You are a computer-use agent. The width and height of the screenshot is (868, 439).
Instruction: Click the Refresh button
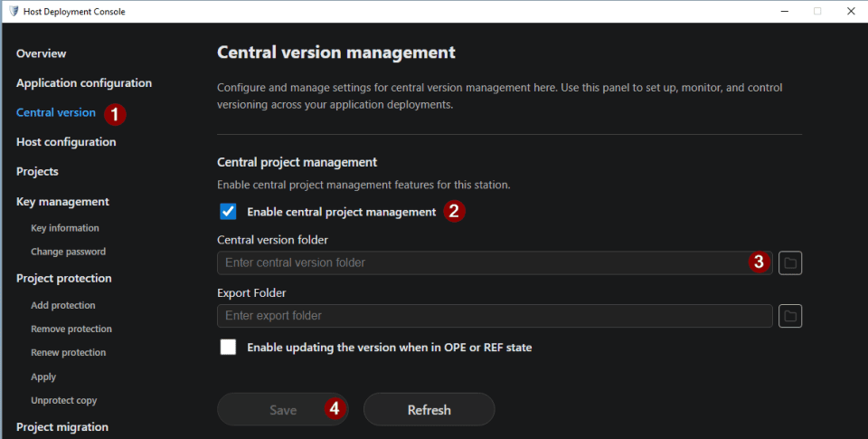[x=429, y=410]
